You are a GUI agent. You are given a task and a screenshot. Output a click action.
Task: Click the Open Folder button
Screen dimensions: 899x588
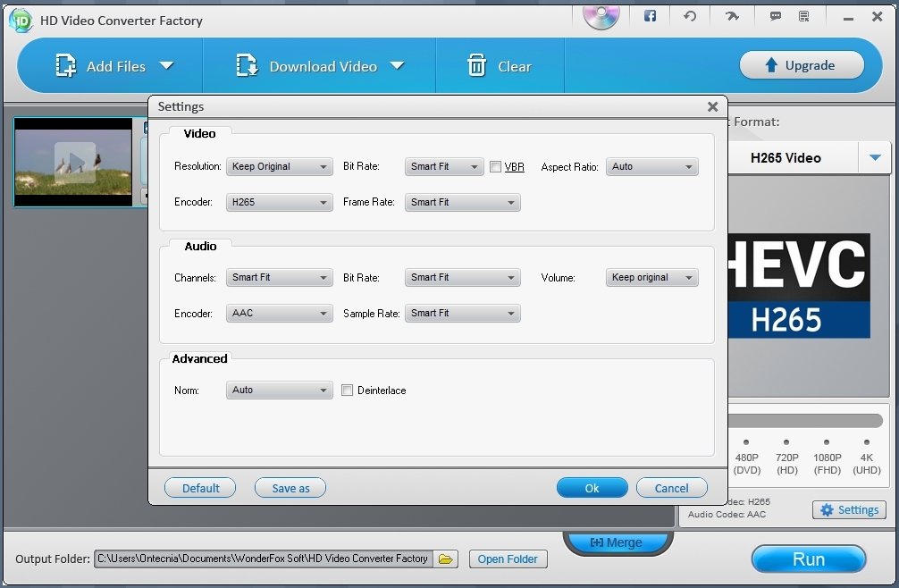(x=508, y=559)
